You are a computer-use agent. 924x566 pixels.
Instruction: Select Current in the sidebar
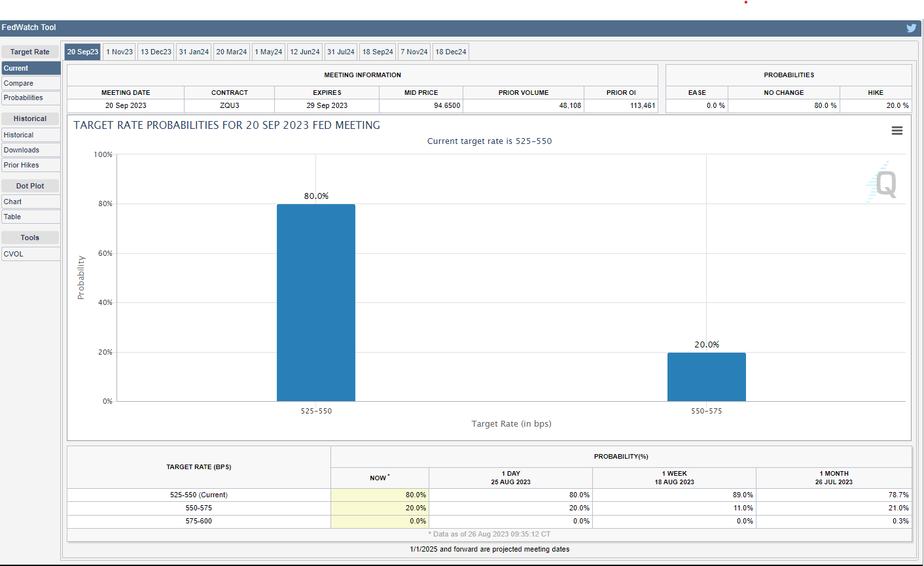30,68
